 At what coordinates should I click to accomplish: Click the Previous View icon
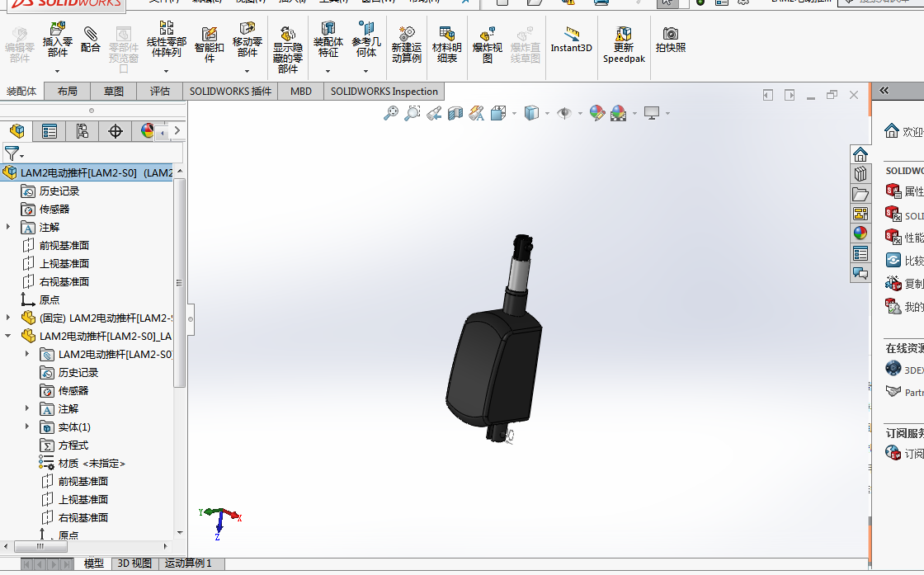[434, 113]
